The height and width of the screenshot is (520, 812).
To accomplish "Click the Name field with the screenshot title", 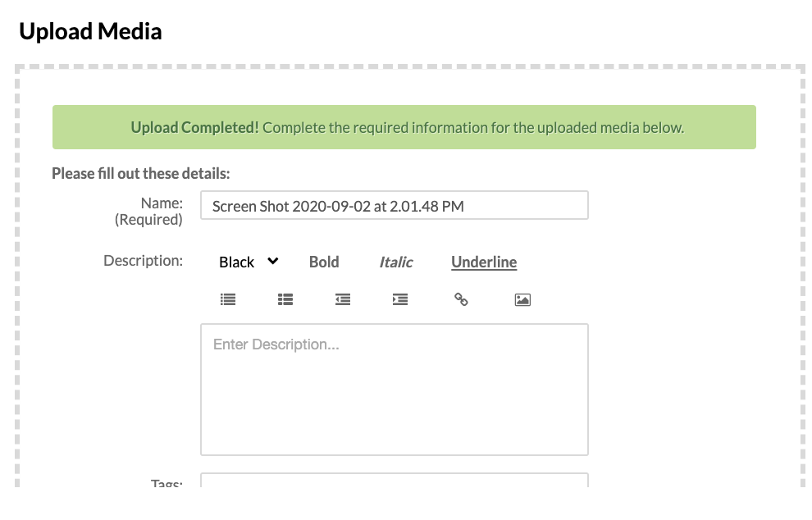I will point(395,206).
